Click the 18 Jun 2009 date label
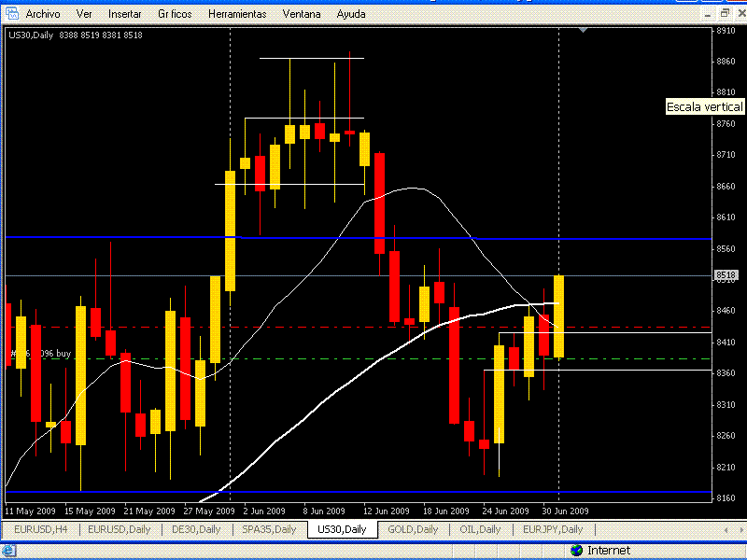The height and width of the screenshot is (560, 747). coord(446,511)
